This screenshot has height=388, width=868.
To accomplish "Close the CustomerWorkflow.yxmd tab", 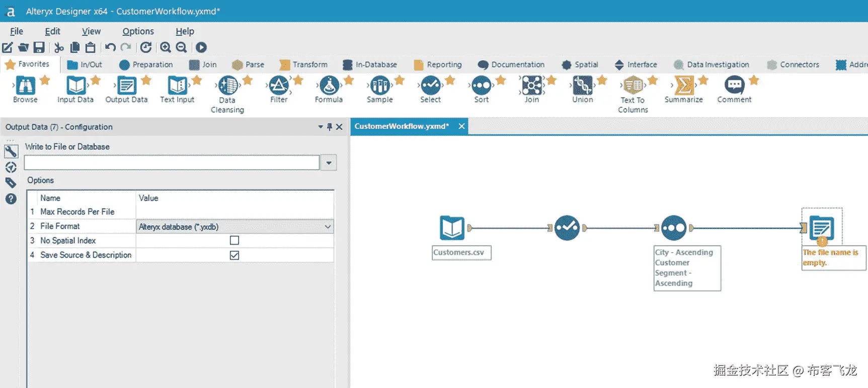I will [461, 126].
